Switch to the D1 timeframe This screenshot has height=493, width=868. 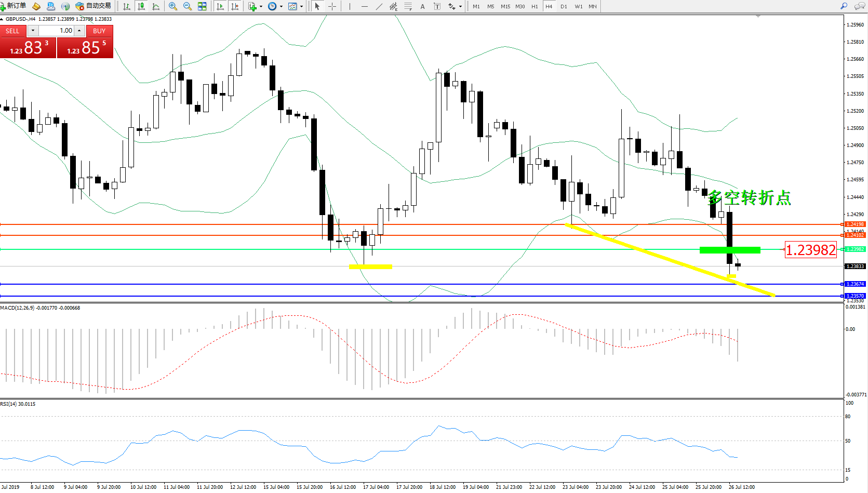pos(564,6)
